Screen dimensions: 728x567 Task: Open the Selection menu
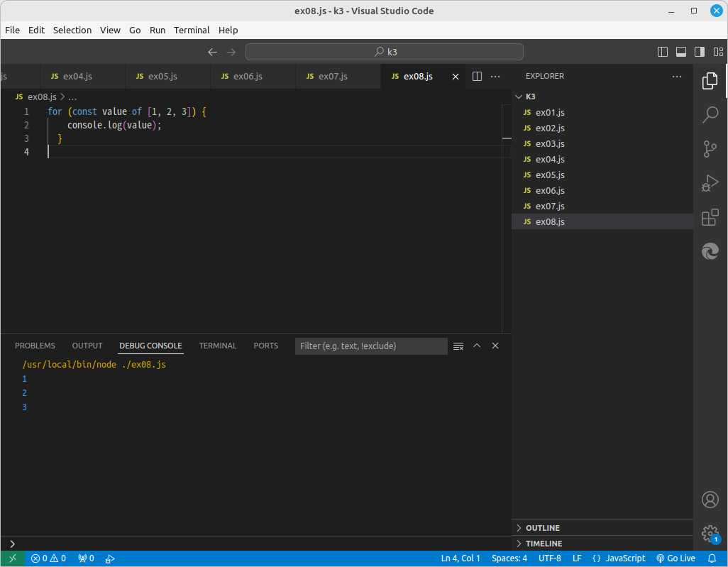pyautogui.click(x=72, y=31)
